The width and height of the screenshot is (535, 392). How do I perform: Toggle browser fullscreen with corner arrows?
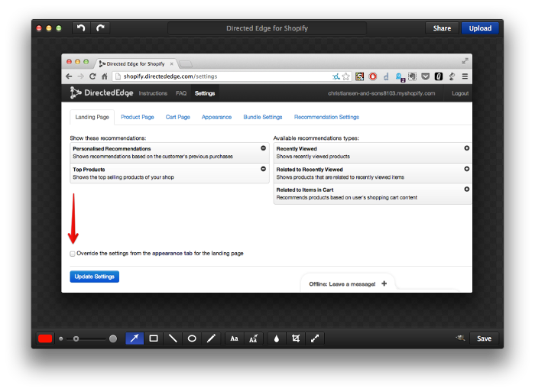point(465,61)
